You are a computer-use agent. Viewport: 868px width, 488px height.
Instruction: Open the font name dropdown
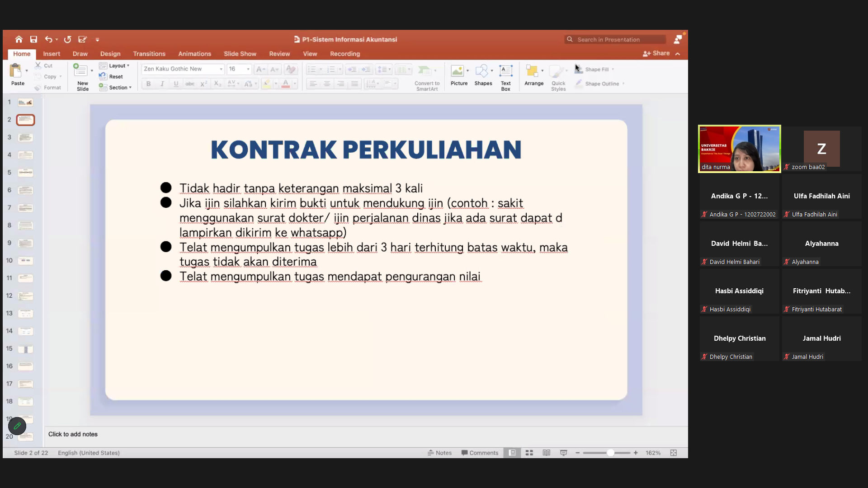point(221,69)
